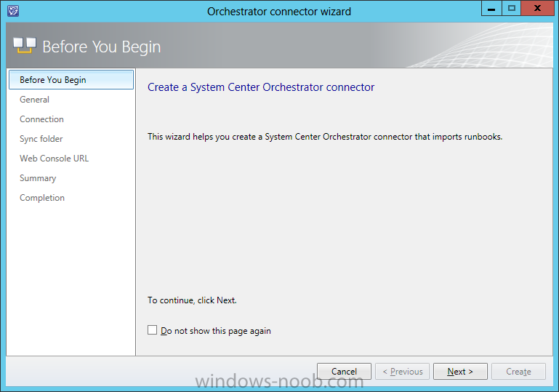Select the Completion step
The height and width of the screenshot is (392, 559).
point(42,198)
